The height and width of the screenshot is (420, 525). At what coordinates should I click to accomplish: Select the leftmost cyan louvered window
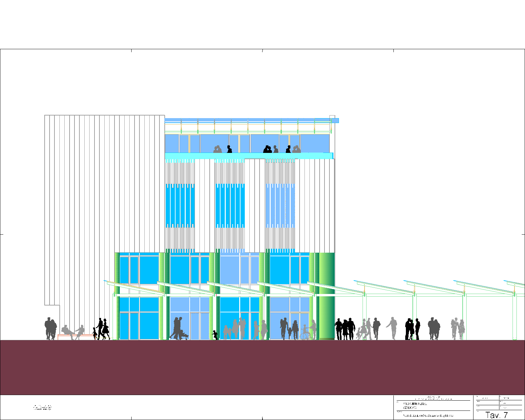pos(180,205)
